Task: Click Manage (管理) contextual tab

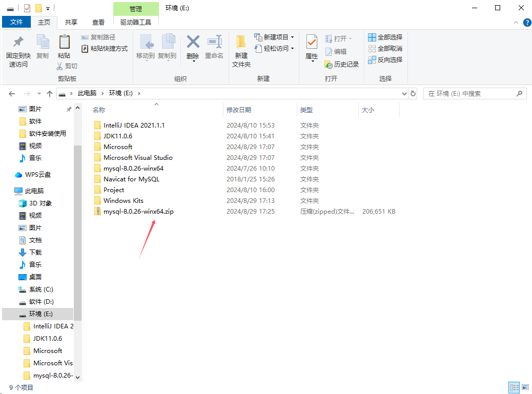Action: 136,9
